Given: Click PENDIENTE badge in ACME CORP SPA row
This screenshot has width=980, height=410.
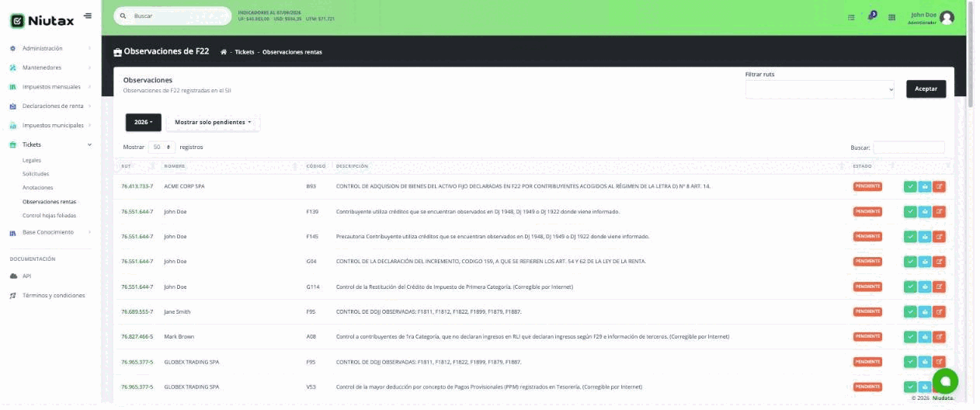Looking at the screenshot, I should pos(867,186).
